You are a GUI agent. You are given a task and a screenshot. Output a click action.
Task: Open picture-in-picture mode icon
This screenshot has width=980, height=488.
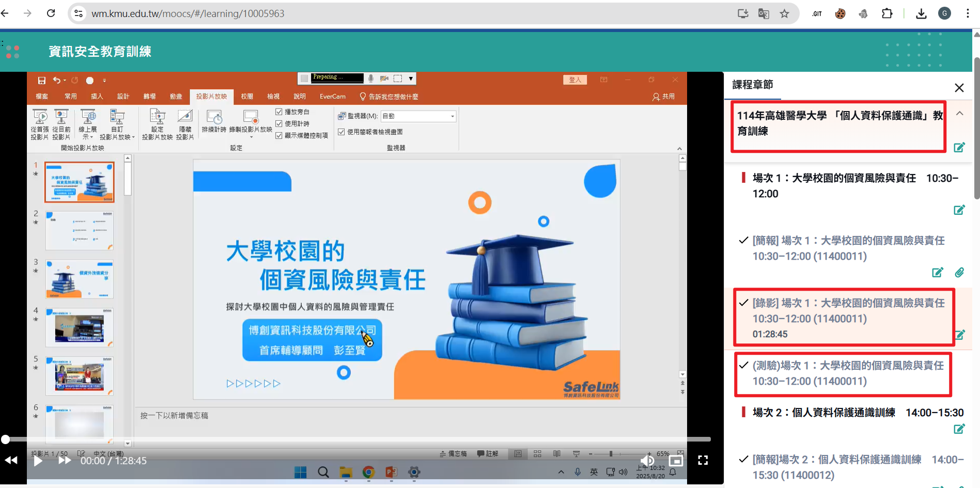pyautogui.click(x=676, y=461)
